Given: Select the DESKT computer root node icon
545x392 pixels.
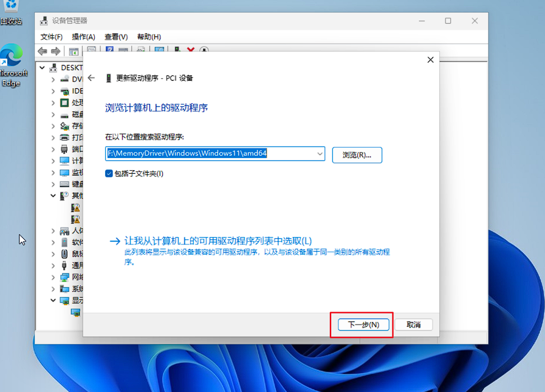Looking at the screenshot, I should (x=53, y=67).
